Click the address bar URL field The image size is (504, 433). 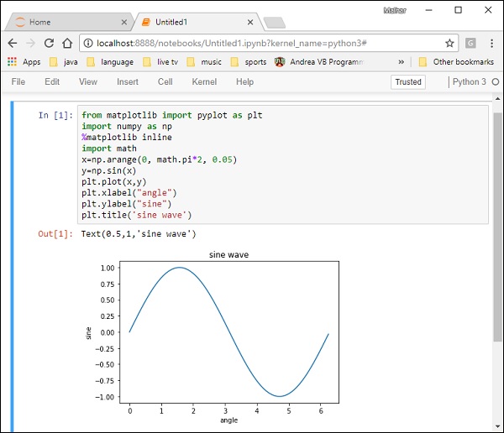click(x=252, y=43)
